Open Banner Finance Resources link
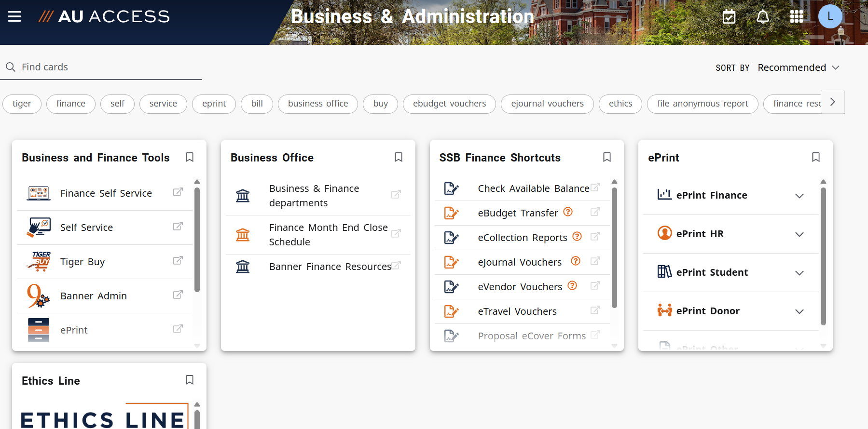The height and width of the screenshot is (429, 868). [330, 267]
